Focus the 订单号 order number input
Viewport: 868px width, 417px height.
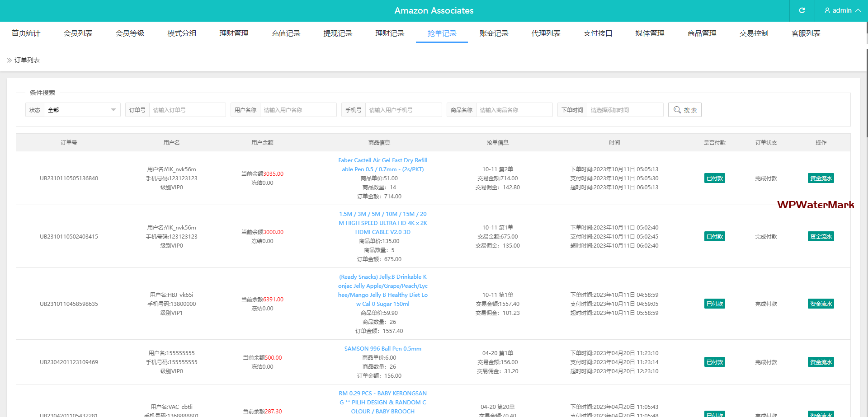click(187, 110)
